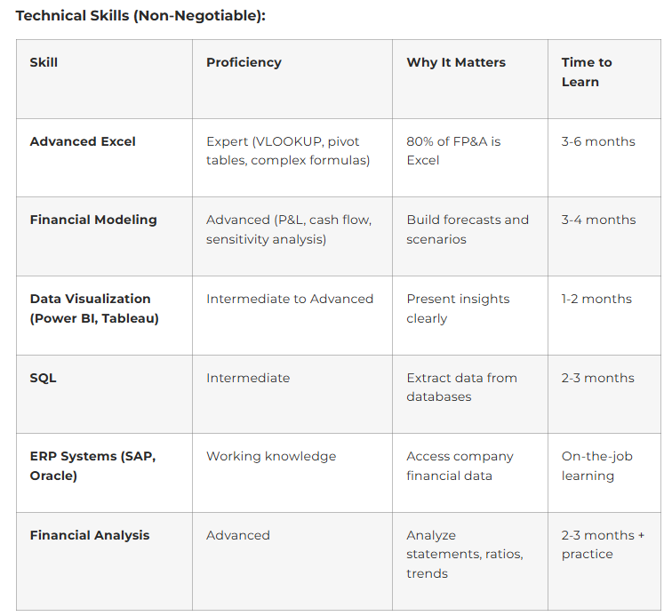
Task: Click the 'Proficiency' column header
Action: pos(244,62)
